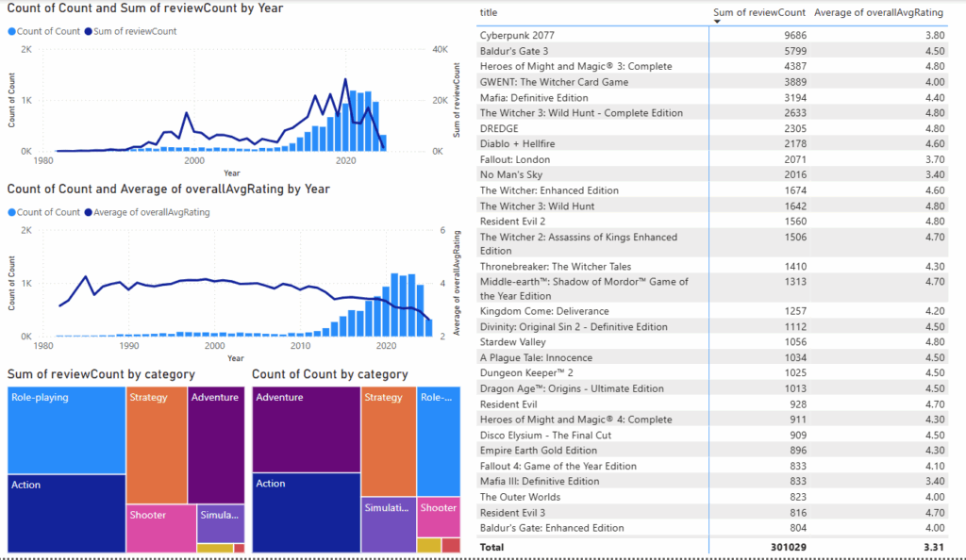Click the Sum of reviewCount by category title
Viewport: 966px width, 560px height.
101,374
